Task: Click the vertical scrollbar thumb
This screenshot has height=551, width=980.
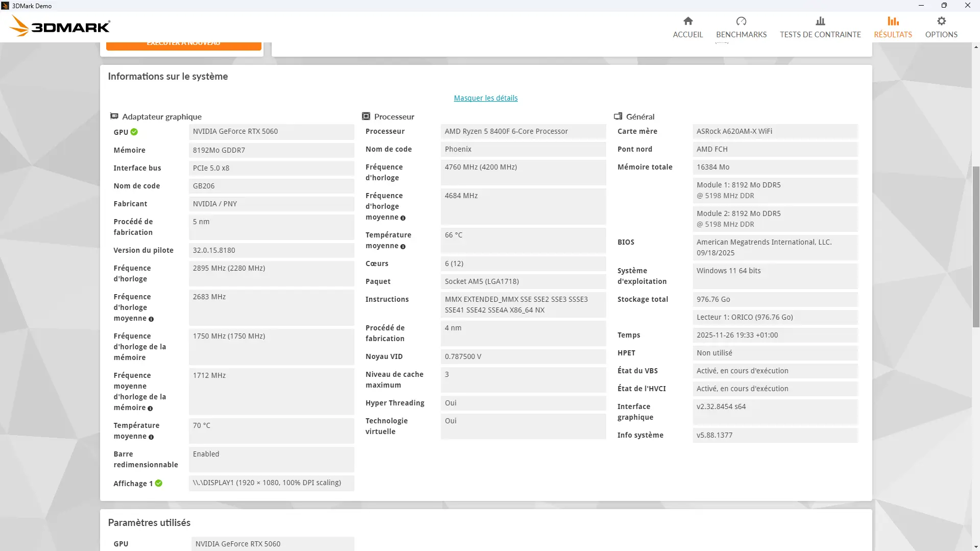Action: click(976, 247)
